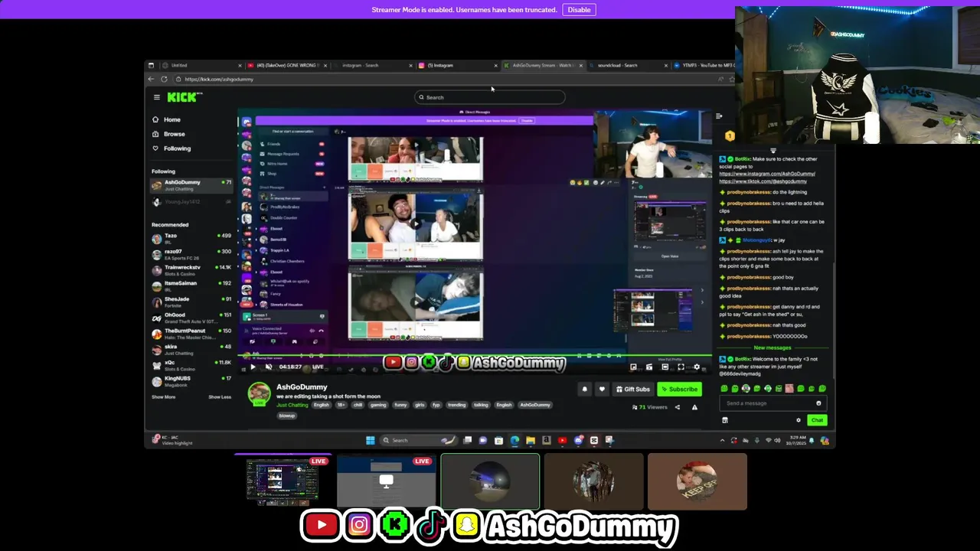Open the emote picker in the message box
The image size is (980, 551).
coord(818,403)
